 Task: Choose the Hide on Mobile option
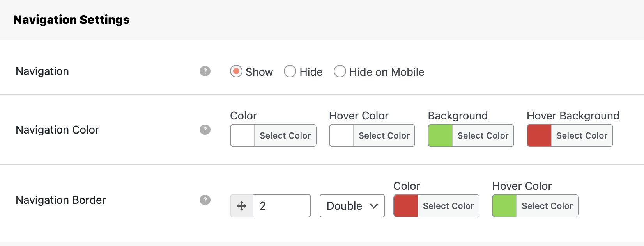340,71
